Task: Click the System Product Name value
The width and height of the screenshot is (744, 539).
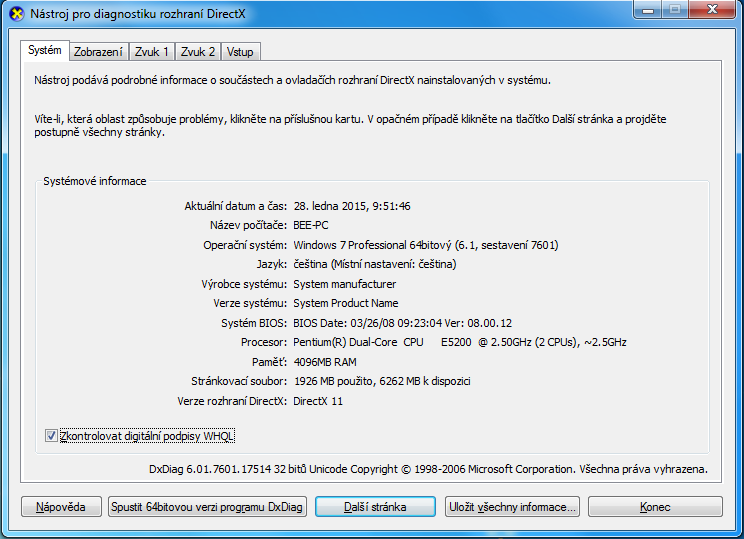Action: tap(346, 303)
